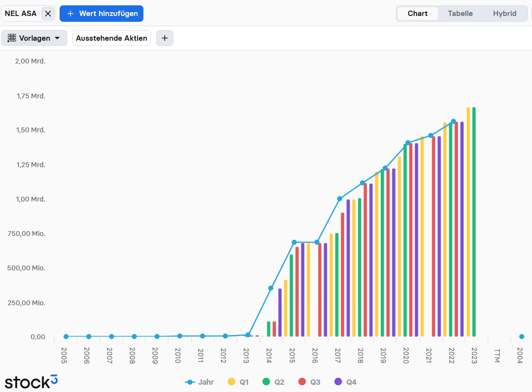Click the NEL ASA company chip
Image resolution: width=532 pixels, height=392 pixels.
tap(21, 14)
